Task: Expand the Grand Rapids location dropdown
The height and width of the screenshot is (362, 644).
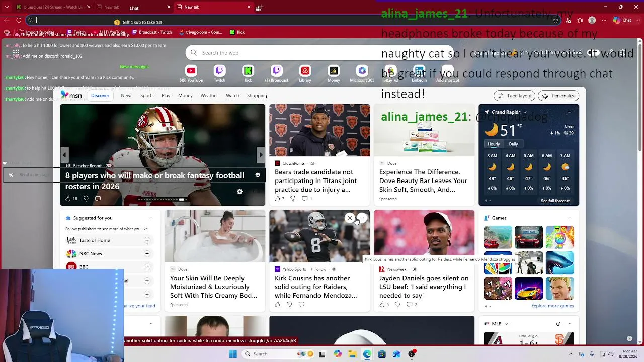Action: [x=525, y=112]
